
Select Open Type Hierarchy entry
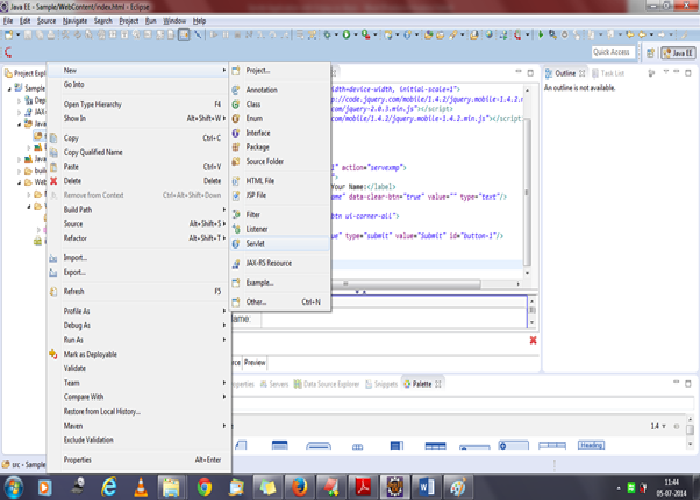coord(139,104)
